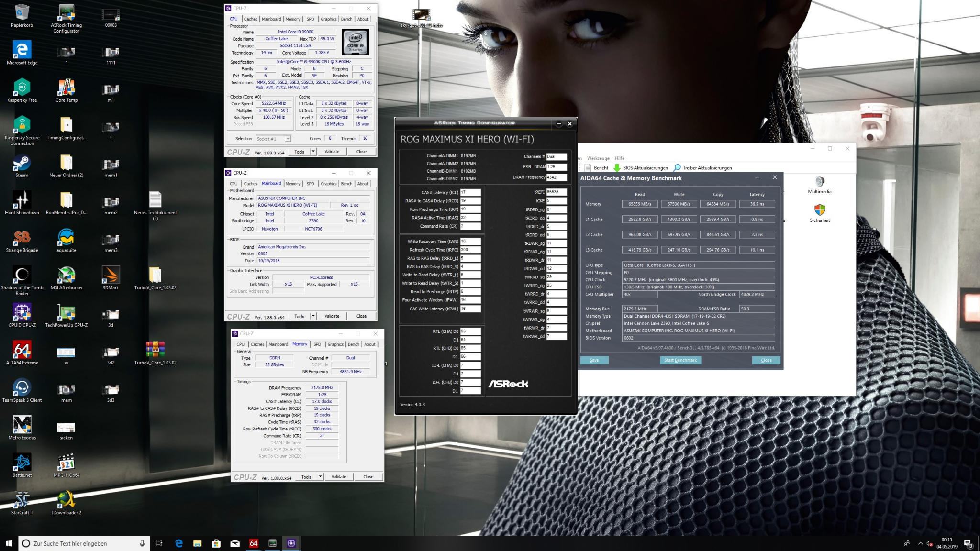Click AIDA64 icon in the taskbar
The image size is (980, 551).
(254, 543)
